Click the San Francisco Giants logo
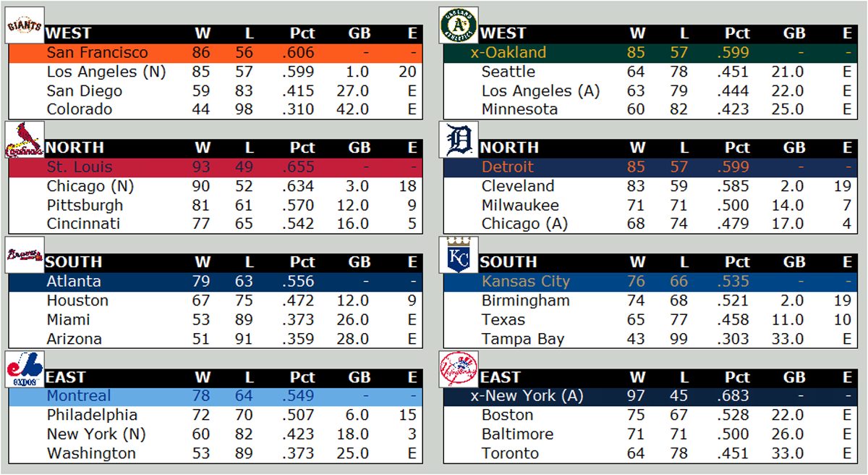Viewport: 868px width, 475px height. (x=25, y=26)
